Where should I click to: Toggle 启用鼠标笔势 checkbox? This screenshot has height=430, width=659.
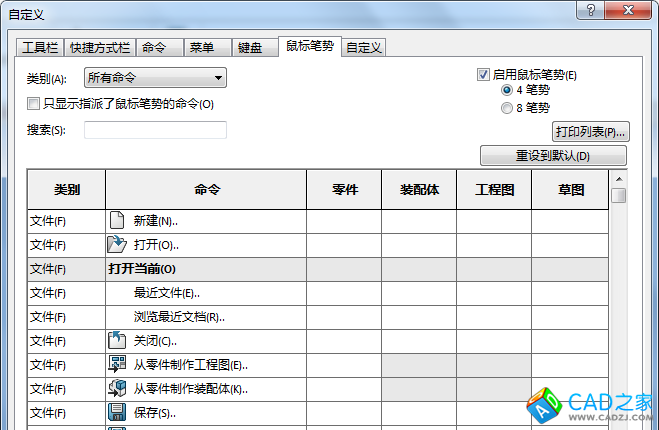coord(484,75)
